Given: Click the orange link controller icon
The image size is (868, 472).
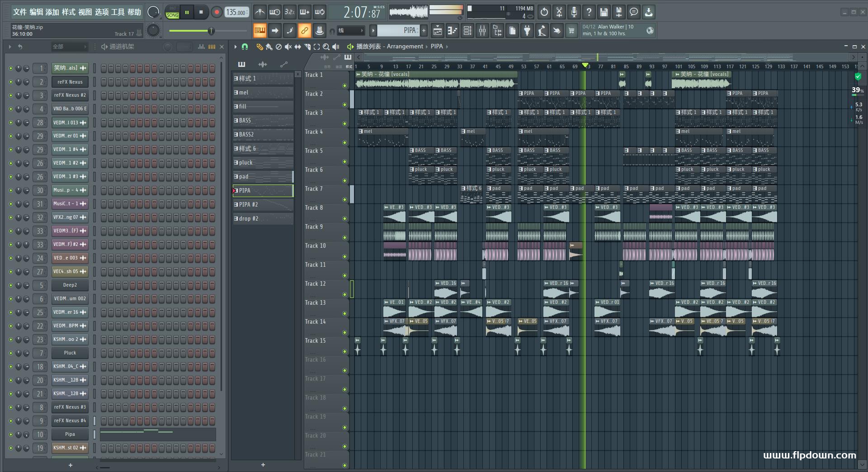Looking at the screenshot, I should pyautogui.click(x=304, y=31).
